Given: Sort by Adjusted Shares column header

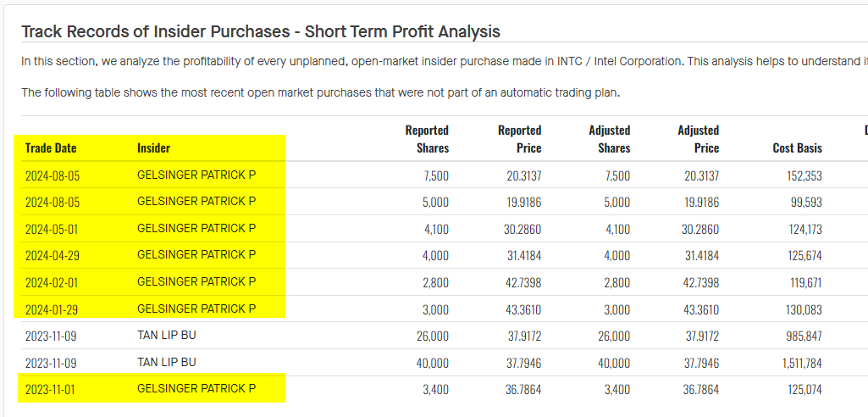Looking at the screenshot, I should pyautogui.click(x=609, y=139).
